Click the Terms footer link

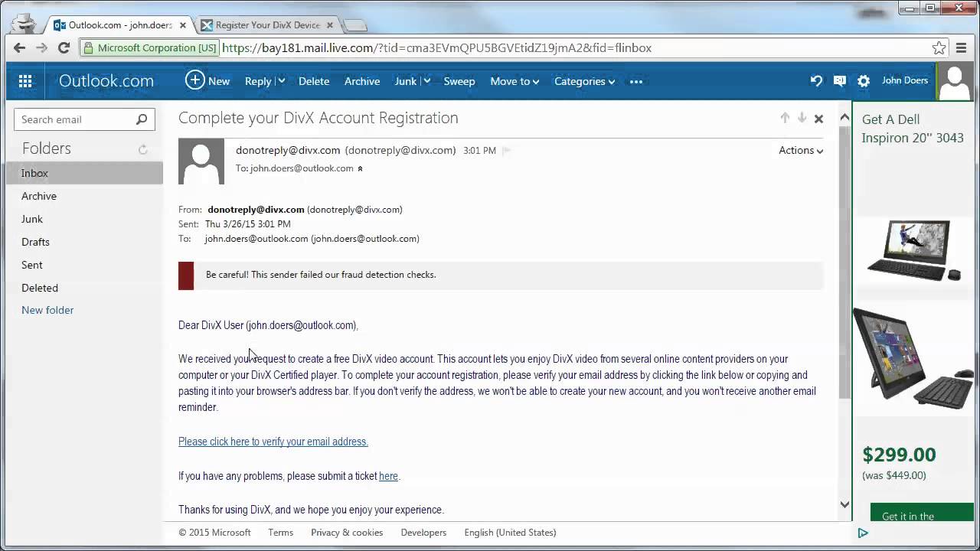[280, 533]
